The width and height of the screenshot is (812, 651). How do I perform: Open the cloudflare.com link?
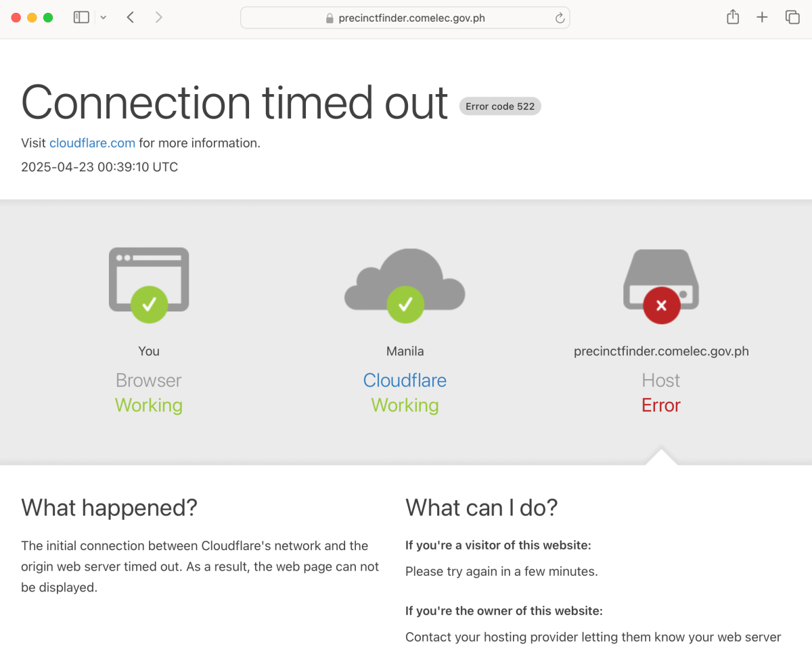pyautogui.click(x=92, y=143)
